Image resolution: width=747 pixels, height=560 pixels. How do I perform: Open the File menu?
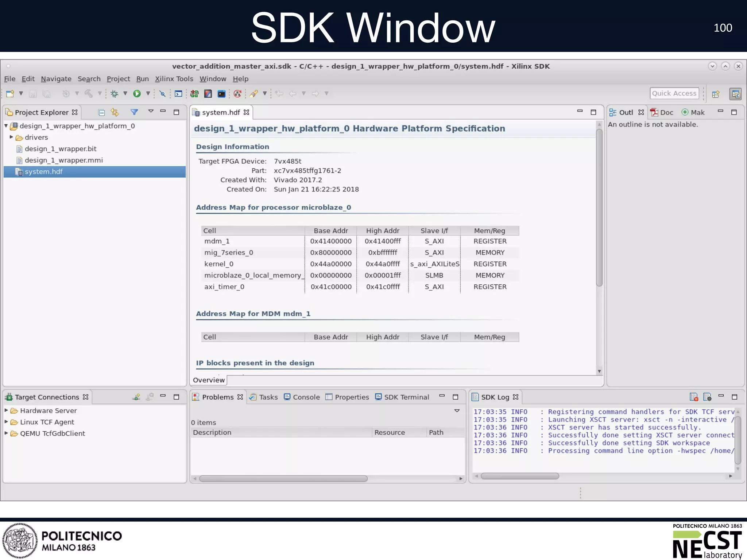9,79
